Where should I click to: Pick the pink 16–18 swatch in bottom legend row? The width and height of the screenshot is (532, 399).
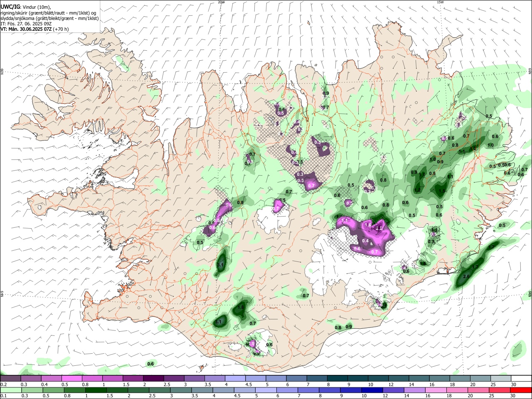pyautogui.click(x=436, y=390)
